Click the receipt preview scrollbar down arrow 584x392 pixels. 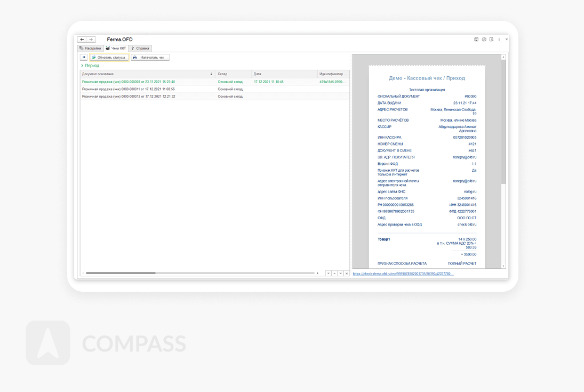(503, 266)
